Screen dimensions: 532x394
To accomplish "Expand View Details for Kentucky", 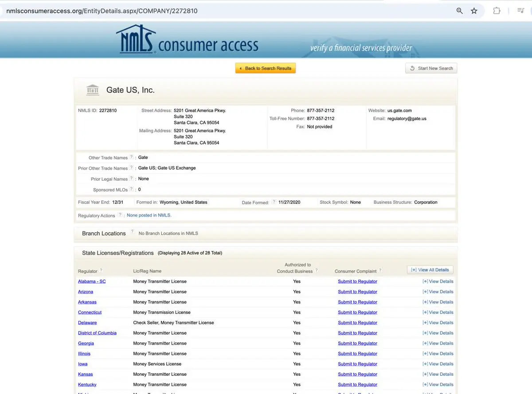I will click(438, 385).
